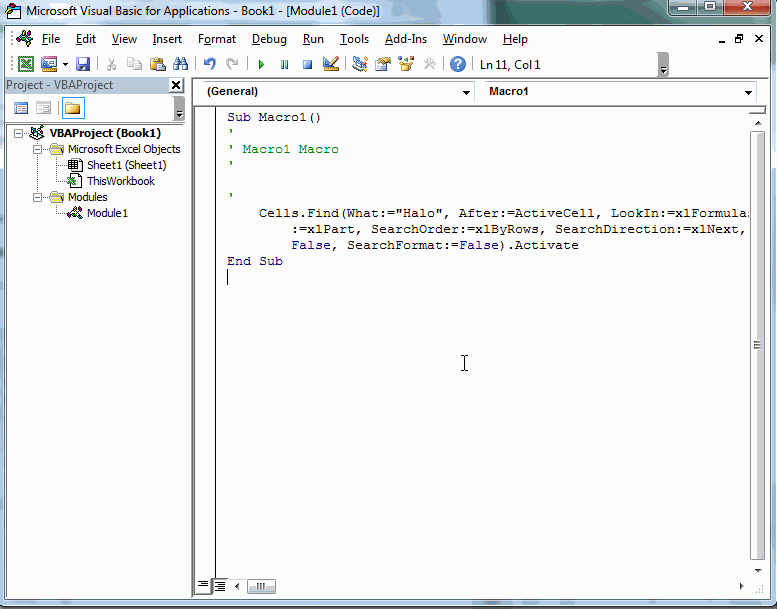This screenshot has width=777, height=609.
Task: Save the workbook with the Save icon
Action: coord(83,64)
